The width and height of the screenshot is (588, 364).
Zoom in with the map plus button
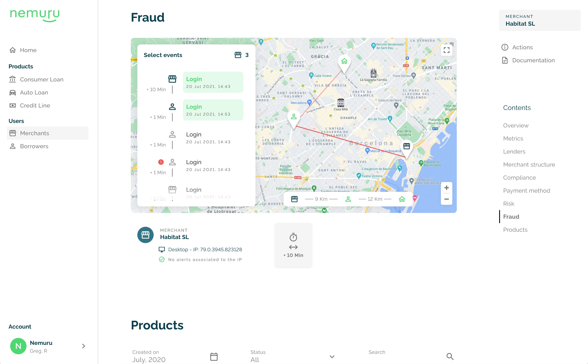[446, 188]
